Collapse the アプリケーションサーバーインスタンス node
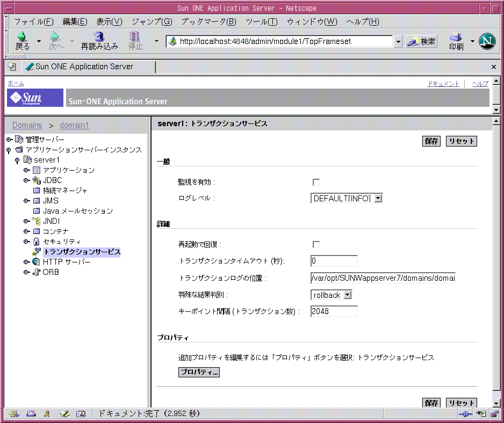 point(9,150)
